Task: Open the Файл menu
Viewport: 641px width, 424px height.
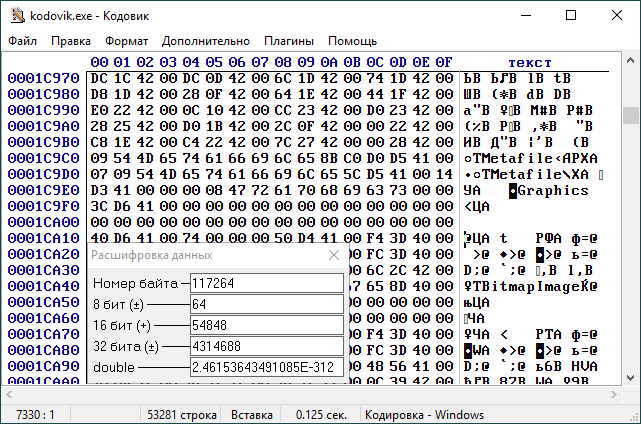Action: [22, 41]
